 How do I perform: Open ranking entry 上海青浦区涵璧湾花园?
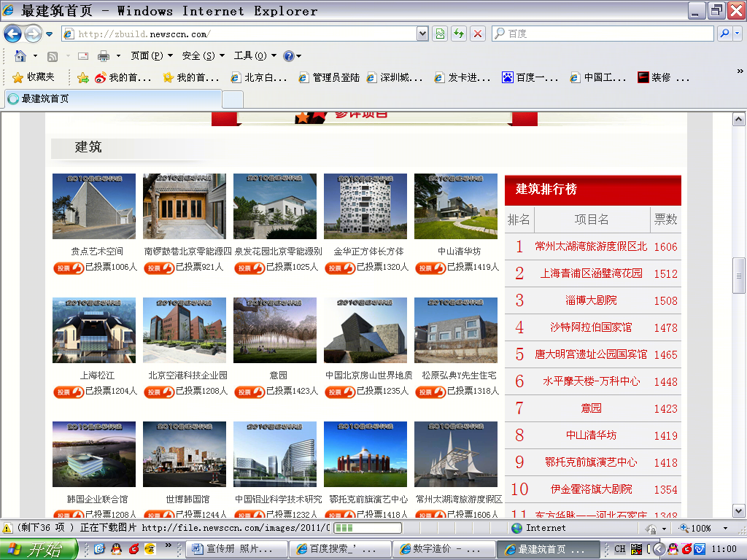591,273
